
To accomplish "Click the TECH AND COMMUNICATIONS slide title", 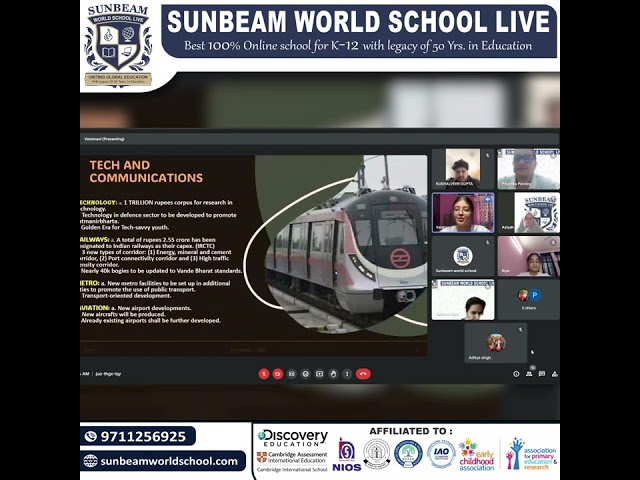I will pos(146,171).
